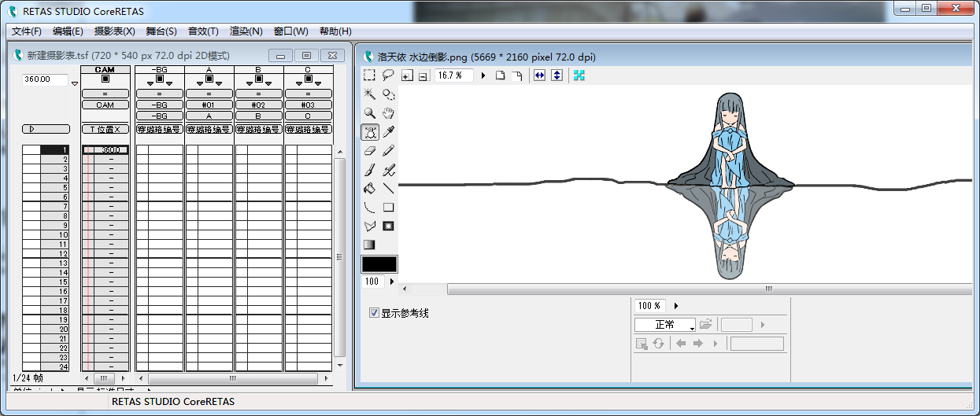The height and width of the screenshot is (416, 980).
Task: Open the 文件(F) menu
Action: point(27,31)
